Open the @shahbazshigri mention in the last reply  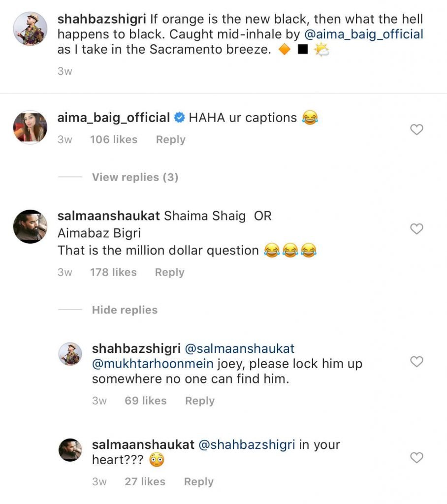tap(246, 445)
